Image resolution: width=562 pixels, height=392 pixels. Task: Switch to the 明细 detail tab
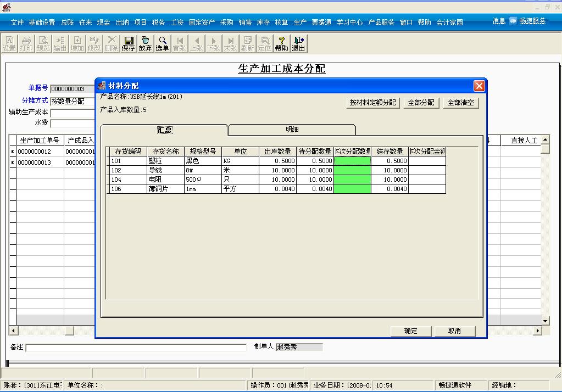coord(293,130)
